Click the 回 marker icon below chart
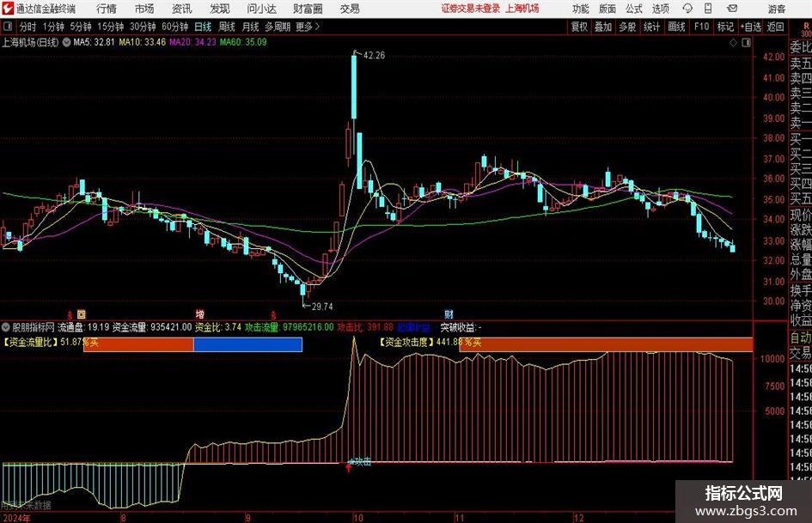The width and height of the screenshot is (812, 523). click(82, 313)
